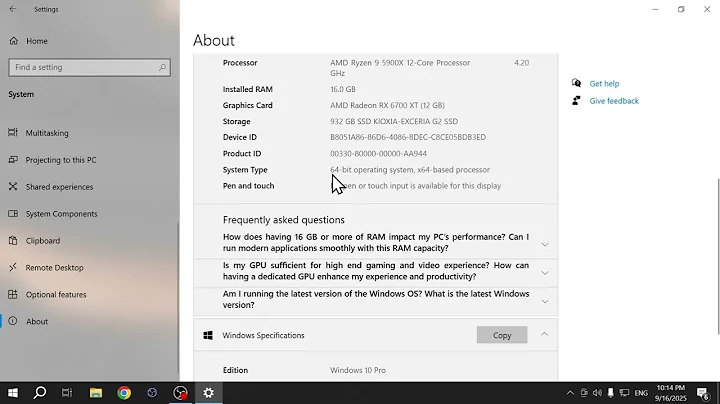Screen dimensions: 720x404
Task: Copy the Windows Specifications
Action: 502,335
